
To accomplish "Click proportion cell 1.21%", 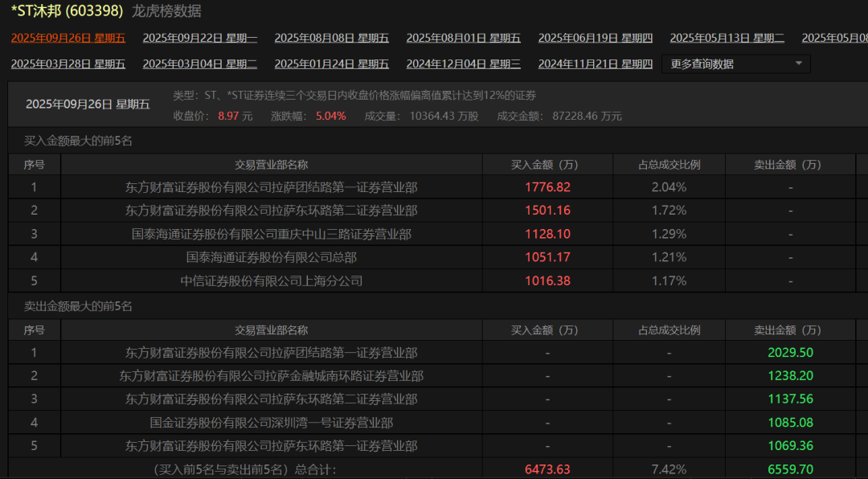I will click(669, 257).
